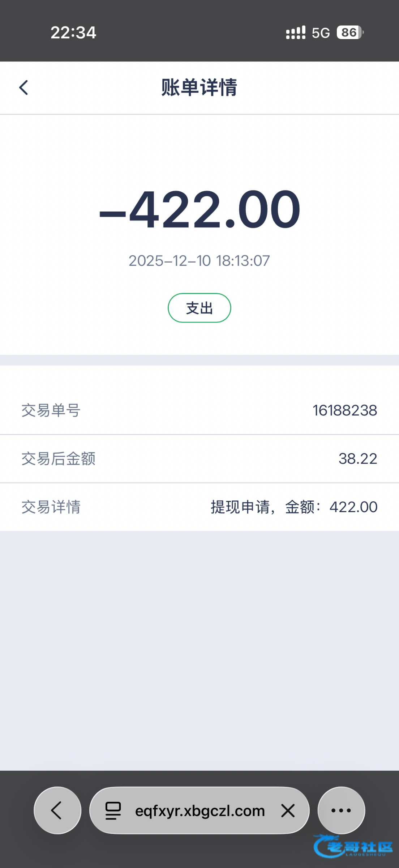This screenshot has width=399, height=868.
Task: Click the 账单详情 page title
Action: click(x=199, y=88)
